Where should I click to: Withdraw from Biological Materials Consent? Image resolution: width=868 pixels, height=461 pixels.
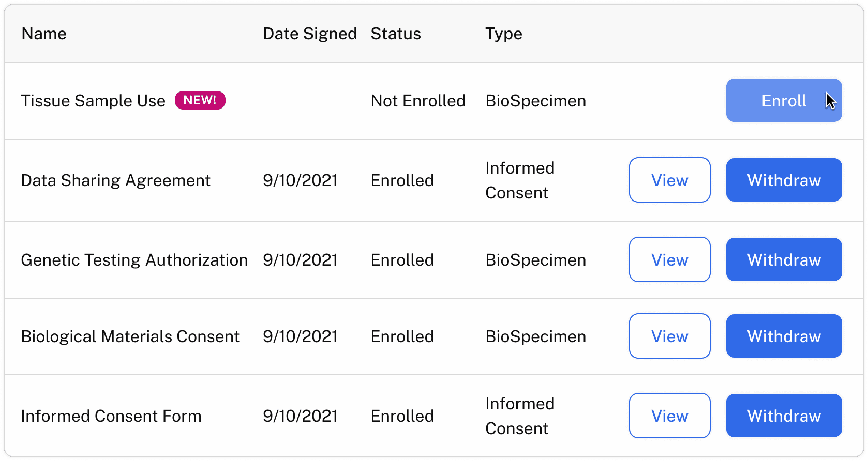click(x=784, y=336)
